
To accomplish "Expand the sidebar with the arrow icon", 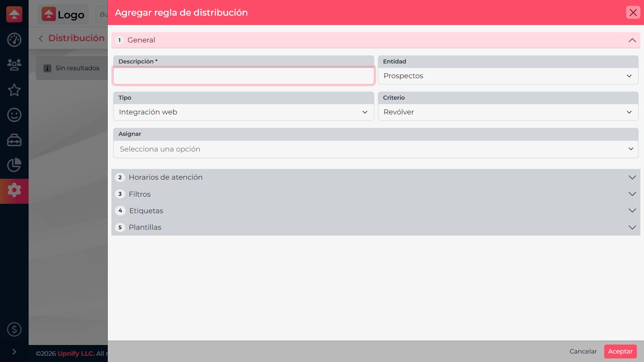I will tap(14, 352).
